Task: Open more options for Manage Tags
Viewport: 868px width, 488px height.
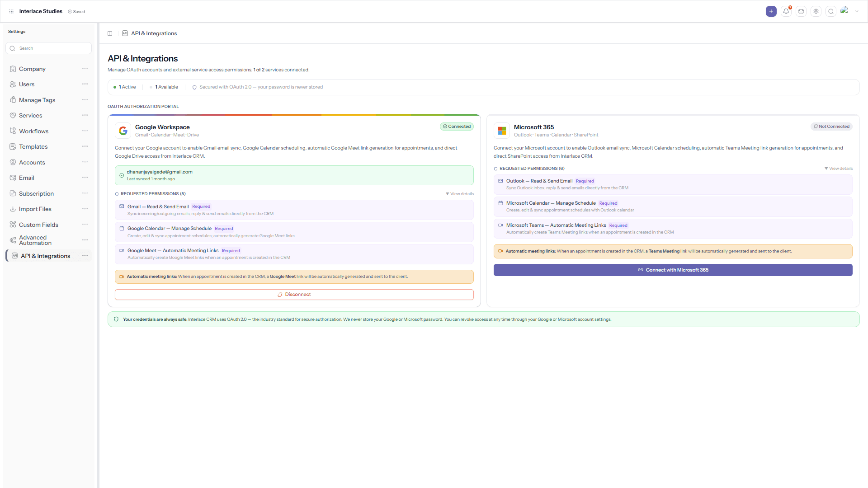Action: tap(85, 100)
